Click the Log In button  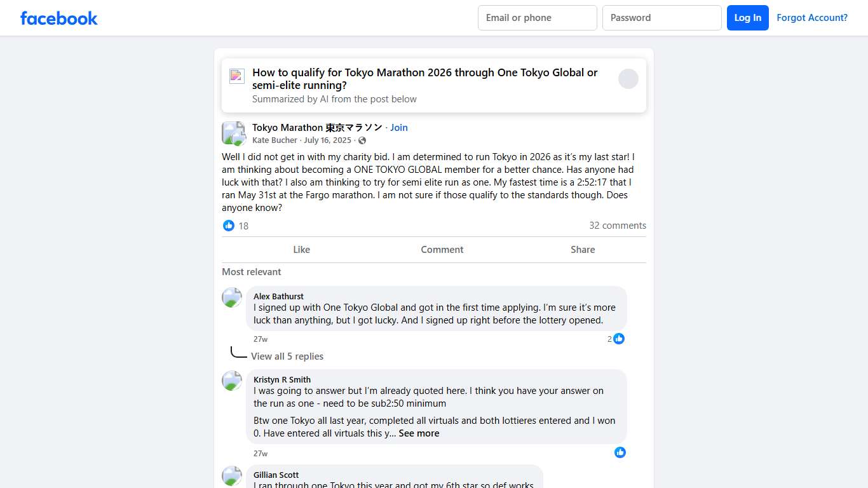(747, 18)
